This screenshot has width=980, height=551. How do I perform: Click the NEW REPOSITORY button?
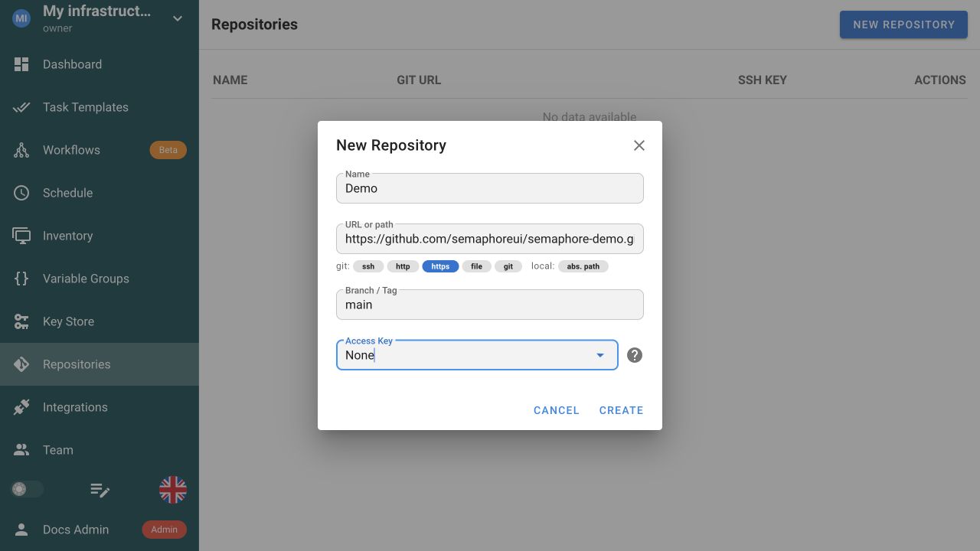click(x=903, y=24)
